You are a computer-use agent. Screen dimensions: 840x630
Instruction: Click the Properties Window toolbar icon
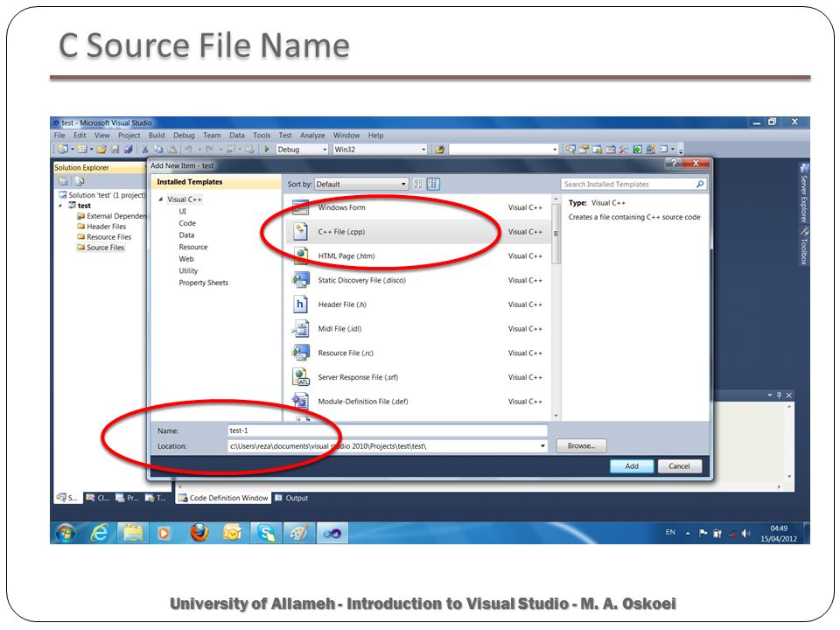pos(584,149)
